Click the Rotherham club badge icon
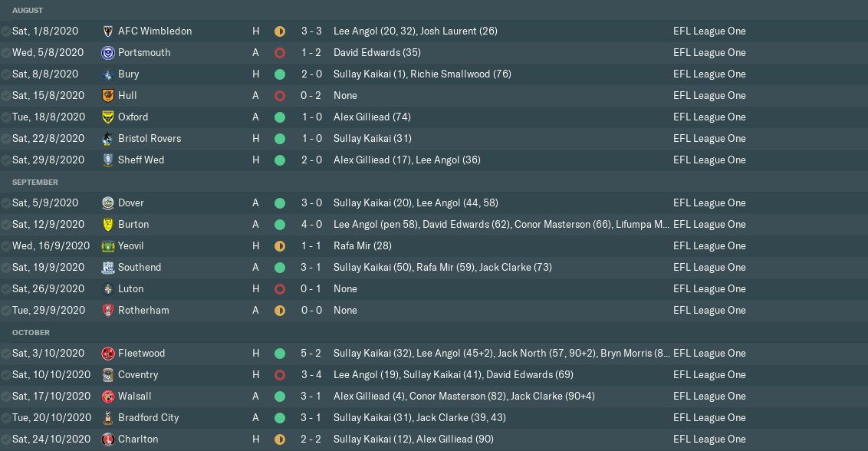This screenshot has width=868, height=451. click(x=108, y=311)
